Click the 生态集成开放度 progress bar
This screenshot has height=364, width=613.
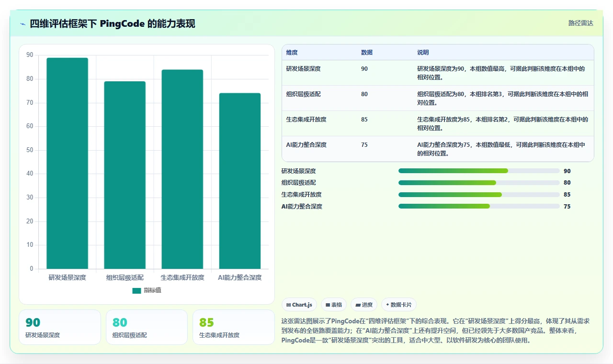(x=479, y=195)
